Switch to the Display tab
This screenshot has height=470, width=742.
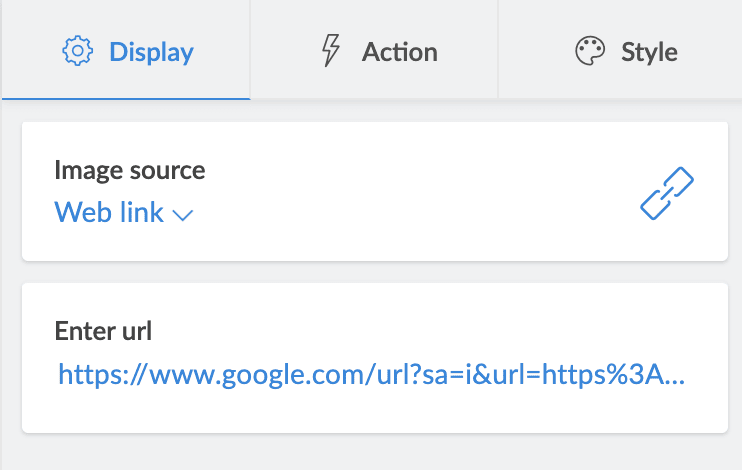click(126, 51)
